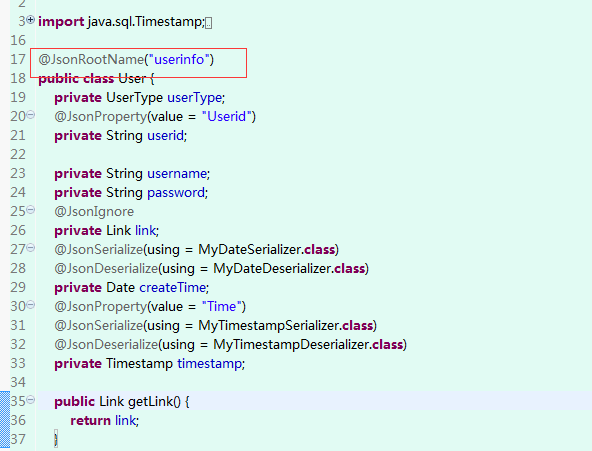Click the Date type on line 29
The image size is (592, 451).
click(120, 288)
